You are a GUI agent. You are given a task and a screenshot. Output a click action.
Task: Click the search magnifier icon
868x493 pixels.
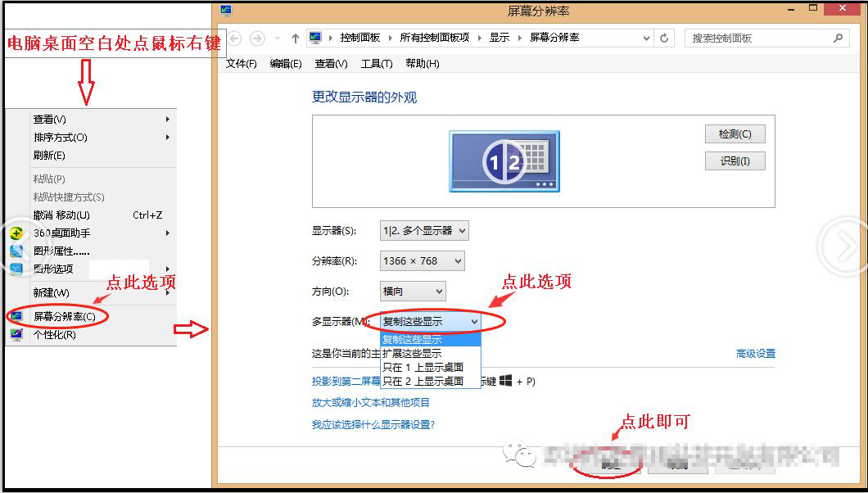838,38
